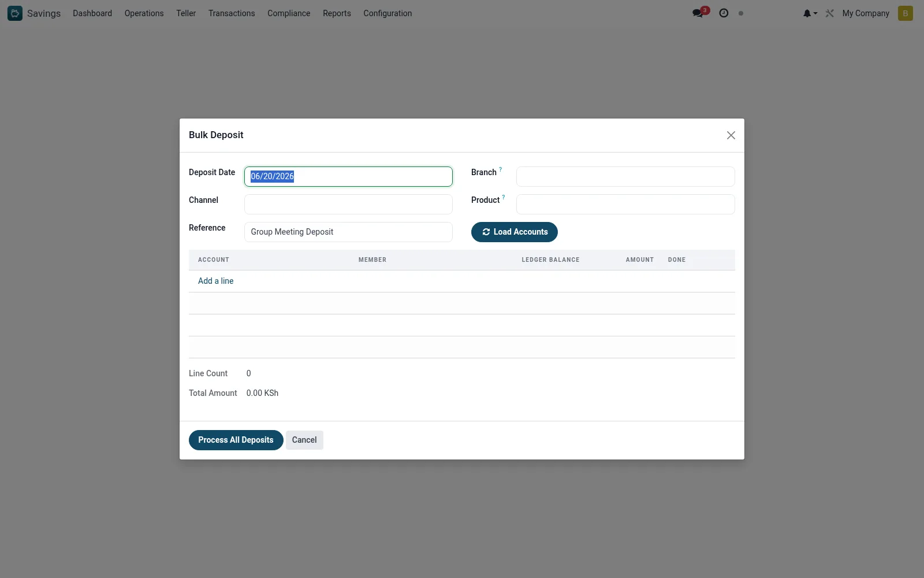Open the user avatar B menu

(905, 13)
